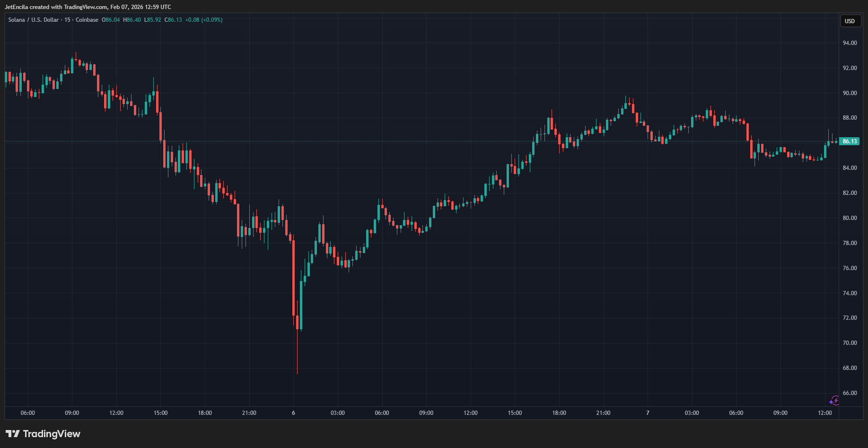Image resolution: width=868 pixels, height=448 pixels.
Task: Click the date marker 6 on time axis
Action: click(293, 413)
